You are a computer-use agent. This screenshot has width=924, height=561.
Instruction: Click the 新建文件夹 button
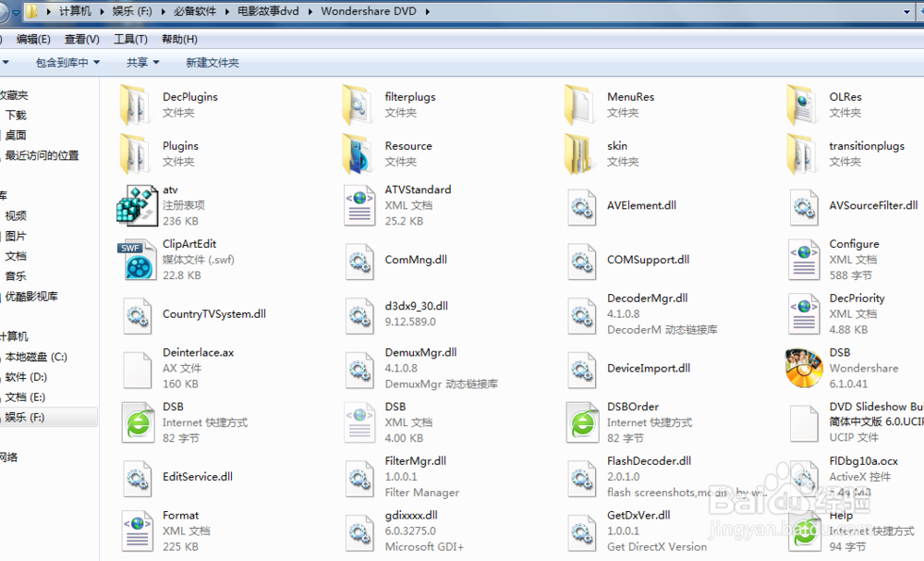point(213,63)
